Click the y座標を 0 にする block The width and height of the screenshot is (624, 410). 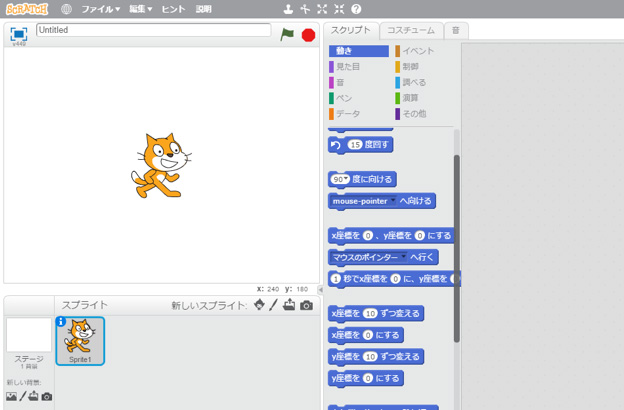366,378
